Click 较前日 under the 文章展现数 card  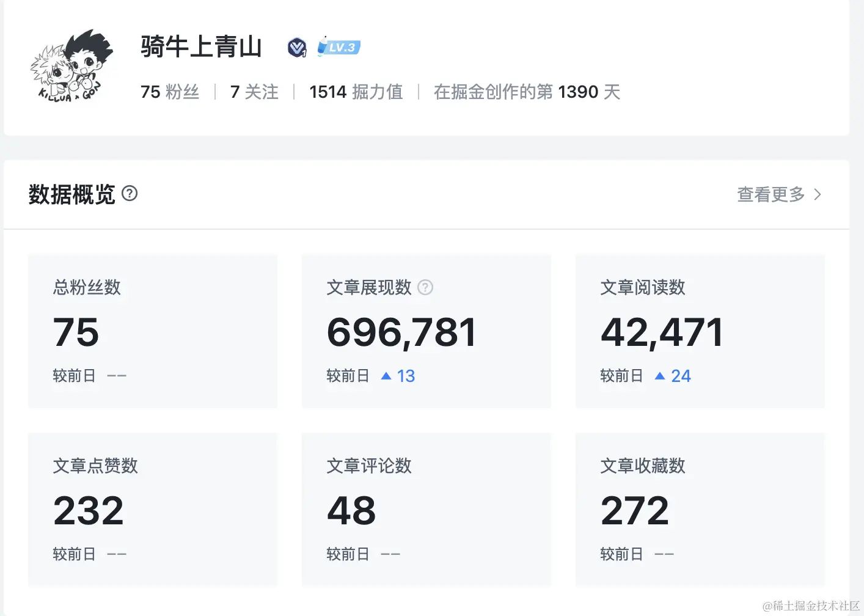pos(348,376)
